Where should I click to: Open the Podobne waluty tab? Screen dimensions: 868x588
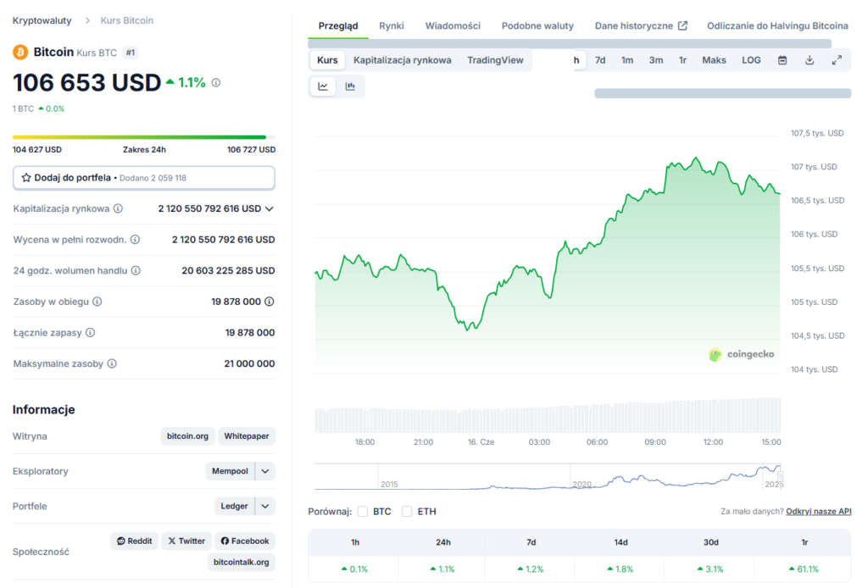tap(537, 26)
